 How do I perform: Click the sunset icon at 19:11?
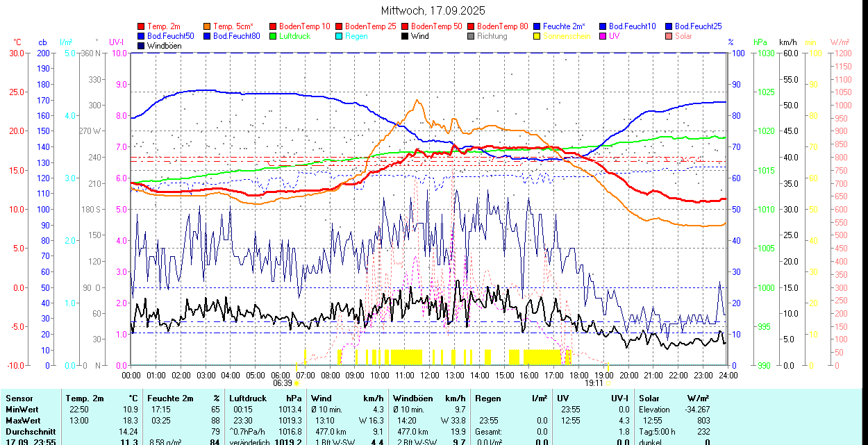pos(608,383)
